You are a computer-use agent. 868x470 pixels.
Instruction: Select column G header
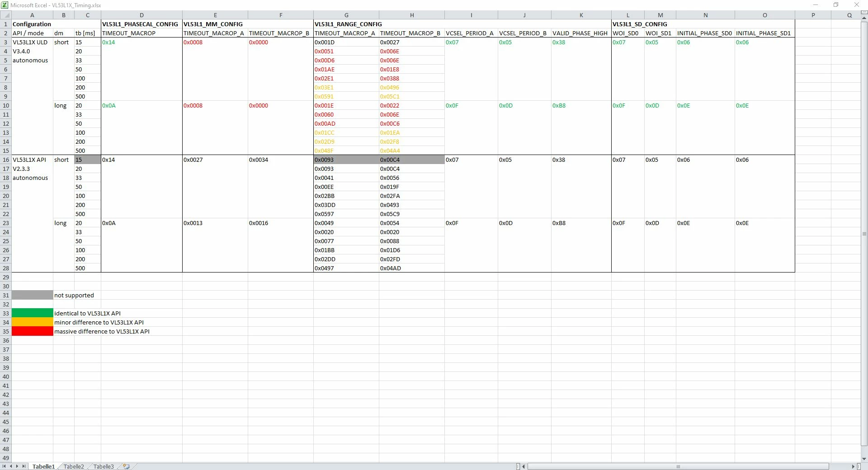click(346, 15)
